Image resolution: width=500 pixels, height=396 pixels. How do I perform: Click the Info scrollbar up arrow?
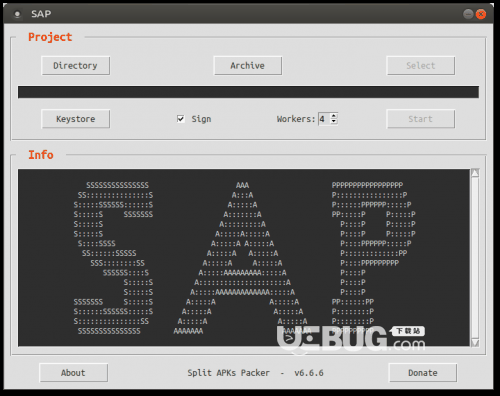pyautogui.click(x=475, y=173)
